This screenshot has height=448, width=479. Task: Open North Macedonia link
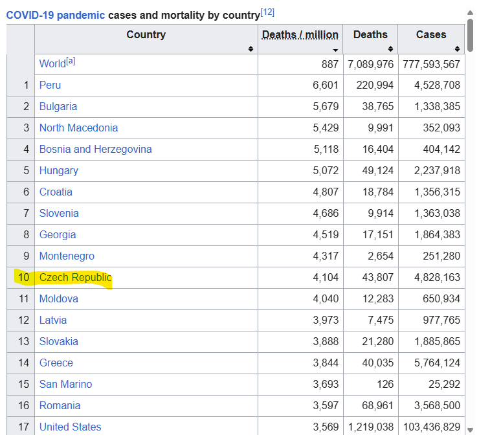click(x=78, y=128)
